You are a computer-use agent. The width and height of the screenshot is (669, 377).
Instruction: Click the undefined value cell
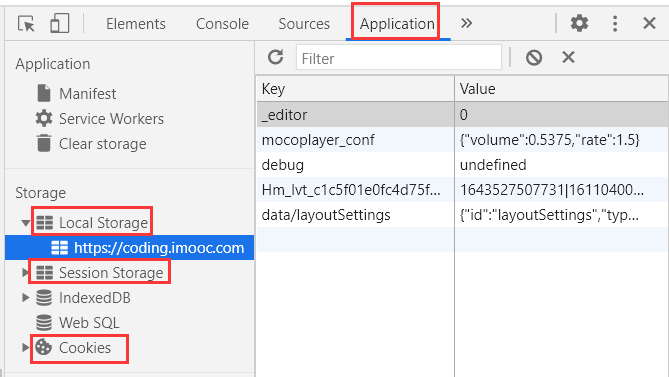561,165
